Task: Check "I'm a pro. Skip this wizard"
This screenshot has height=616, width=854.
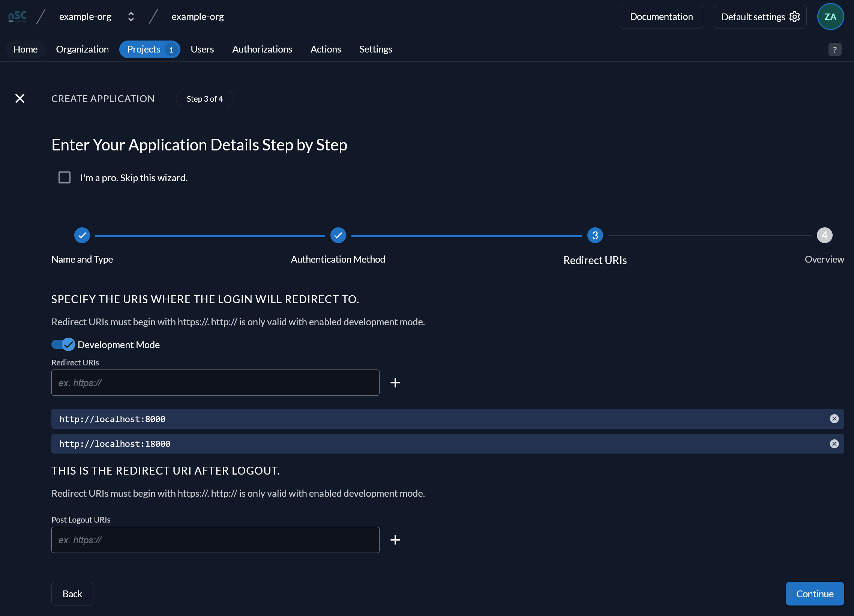Action: pos(65,177)
